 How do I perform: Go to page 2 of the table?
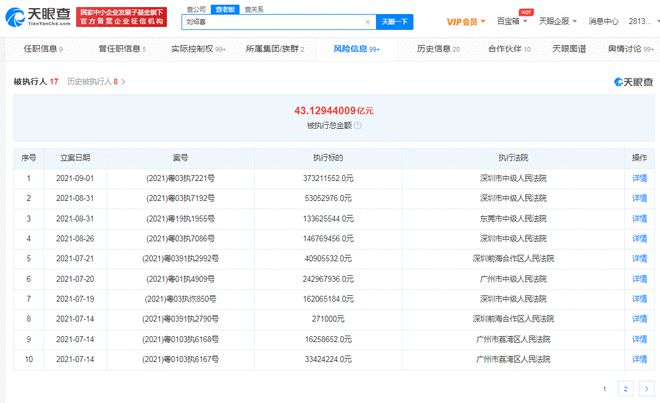(x=625, y=389)
